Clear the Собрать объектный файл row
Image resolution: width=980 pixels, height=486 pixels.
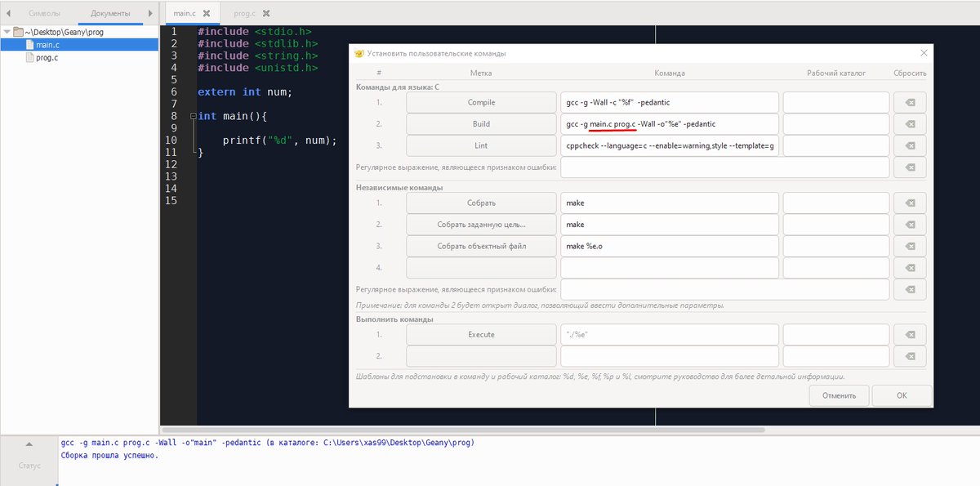910,246
